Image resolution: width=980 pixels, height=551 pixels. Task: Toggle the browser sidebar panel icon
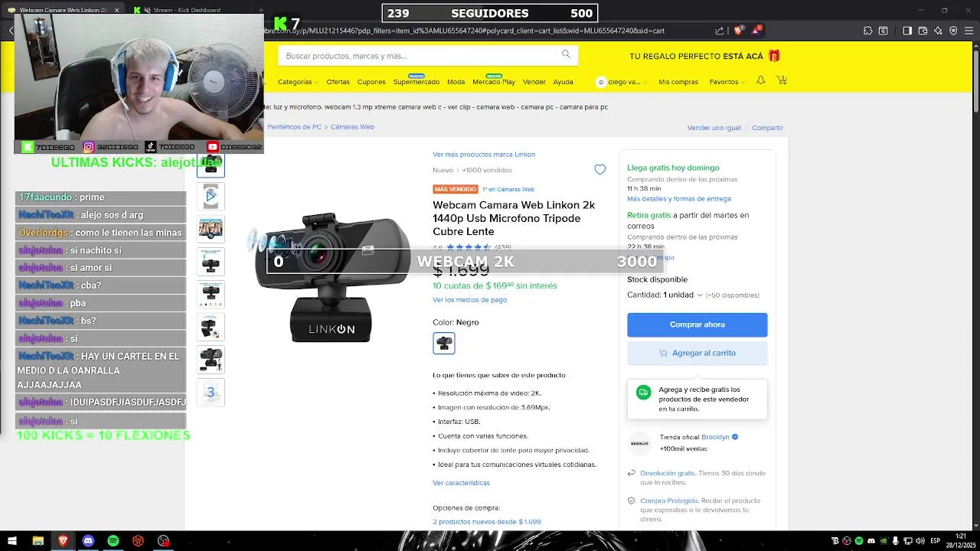point(907,31)
